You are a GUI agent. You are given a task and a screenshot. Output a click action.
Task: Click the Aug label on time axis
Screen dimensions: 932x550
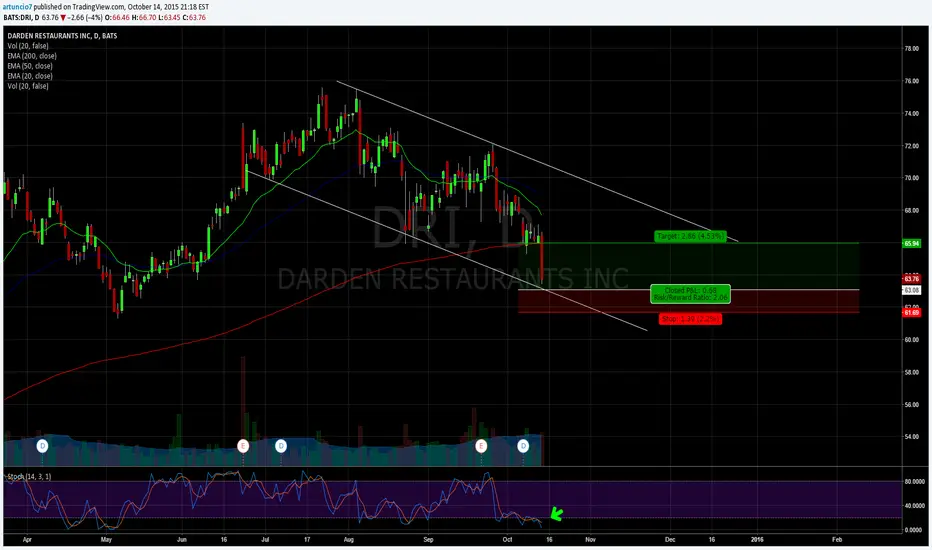click(349, 540)
